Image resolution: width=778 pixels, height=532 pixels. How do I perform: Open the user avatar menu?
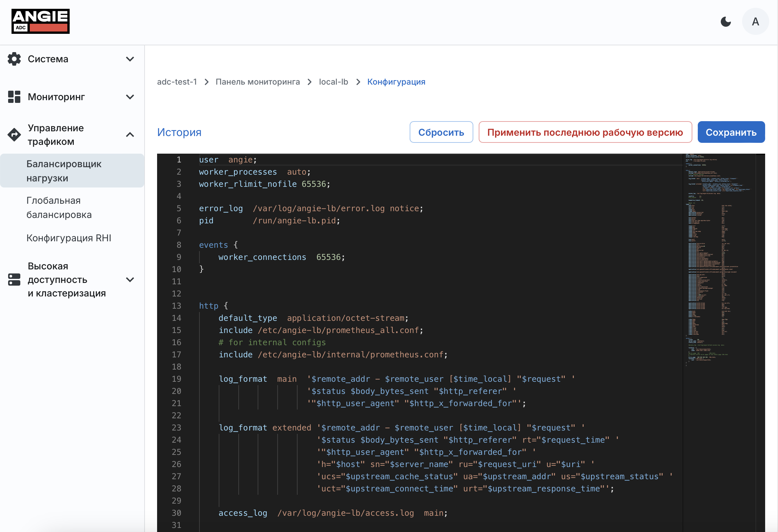click(x=755, y=22)
